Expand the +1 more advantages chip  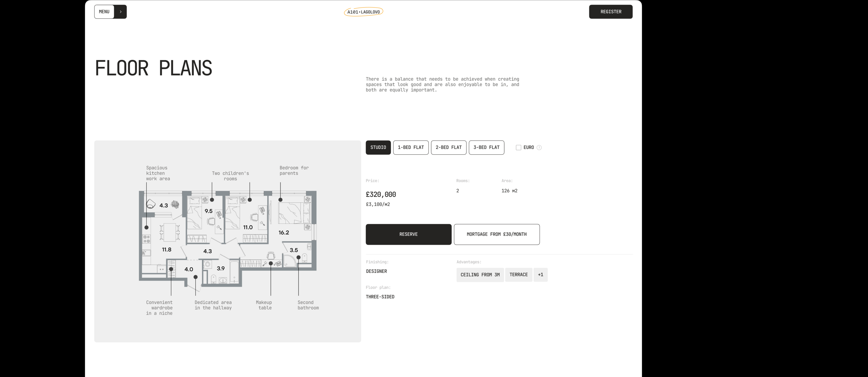pyautogui.click(x=541, y=275)
